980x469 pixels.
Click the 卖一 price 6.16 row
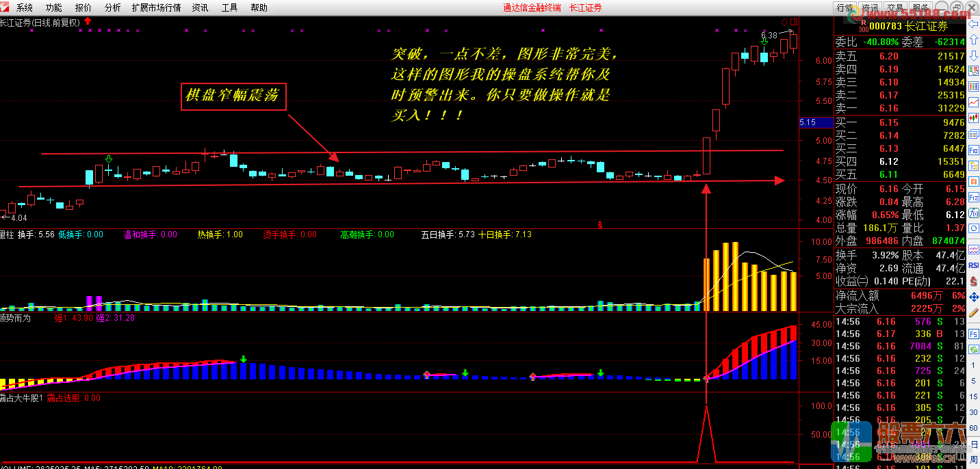coord(900,108)
